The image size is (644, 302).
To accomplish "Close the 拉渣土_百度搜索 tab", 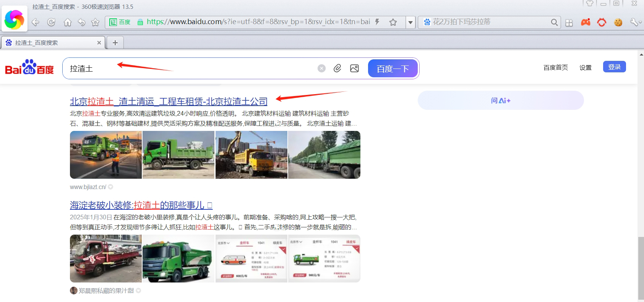I will click(99, 42).
